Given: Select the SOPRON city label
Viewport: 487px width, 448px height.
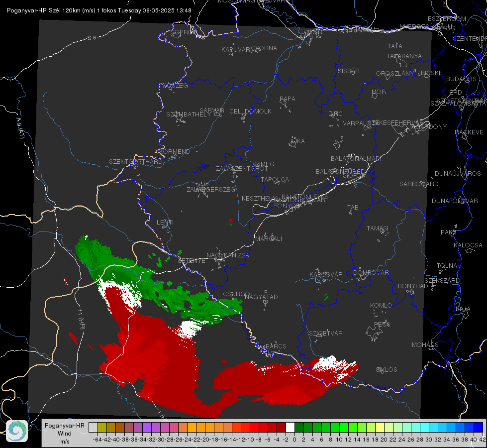Looking at the screenshot, I should click(184, 32).
